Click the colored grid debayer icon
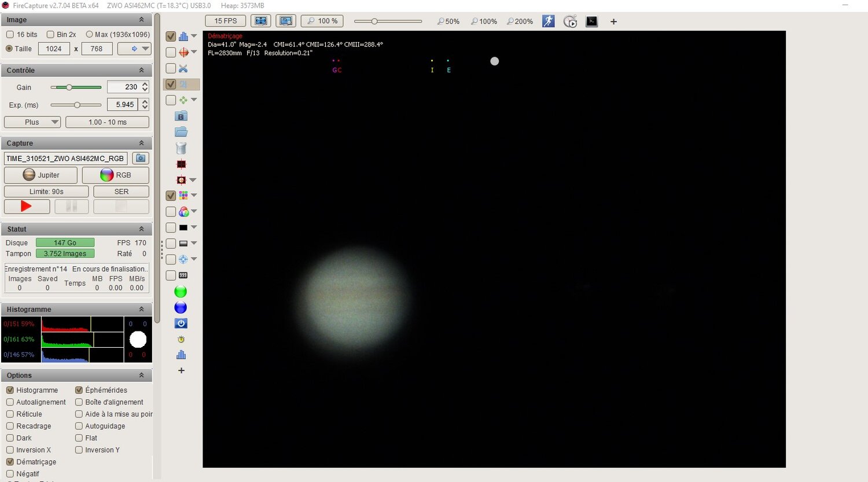This screenshot has width=868, height=482. [183, 196]
